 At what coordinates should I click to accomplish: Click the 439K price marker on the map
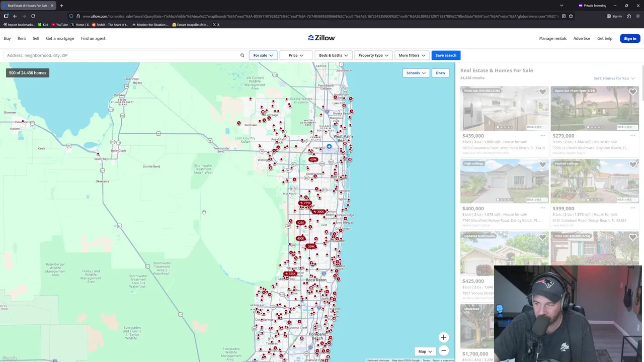(x=313, y=159)
